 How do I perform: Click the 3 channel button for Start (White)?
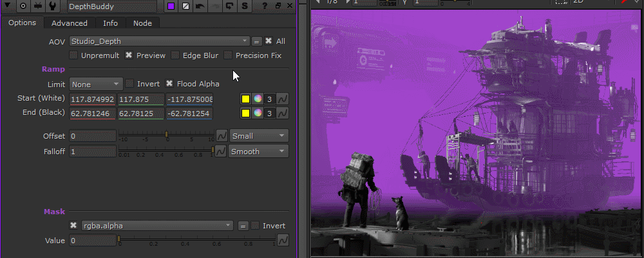[269, 99]
